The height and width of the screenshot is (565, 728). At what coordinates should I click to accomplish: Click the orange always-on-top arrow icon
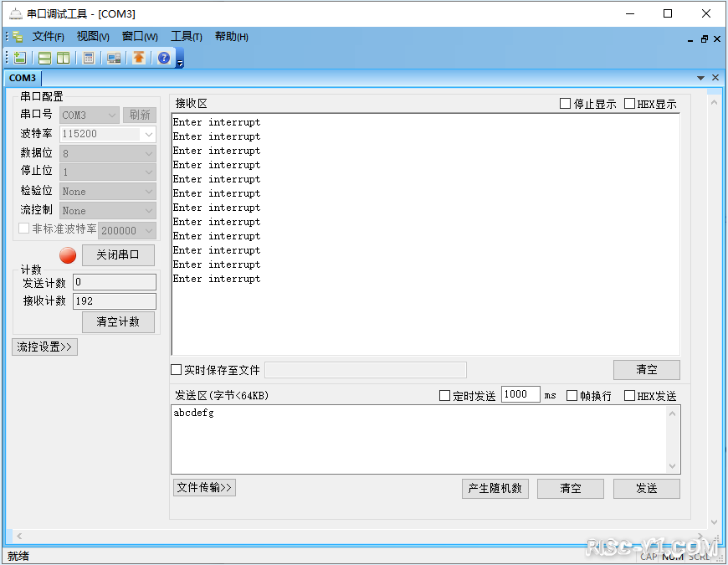[138, 58]
